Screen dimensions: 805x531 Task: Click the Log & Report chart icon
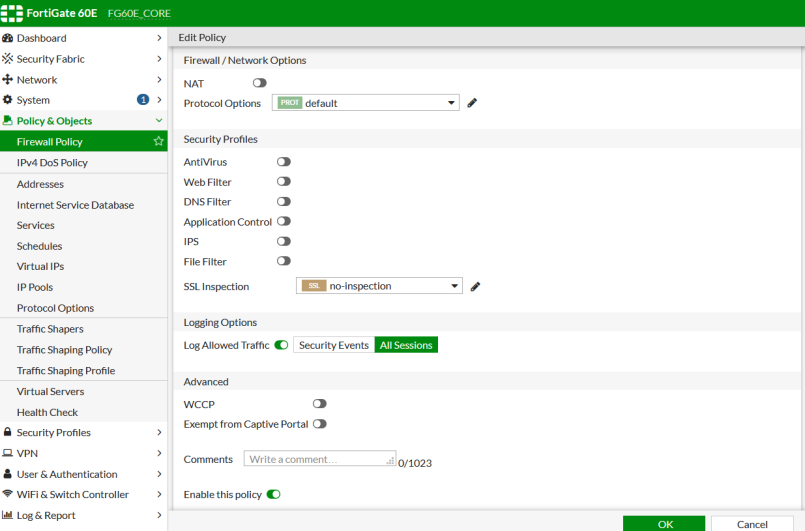[7, 515]
